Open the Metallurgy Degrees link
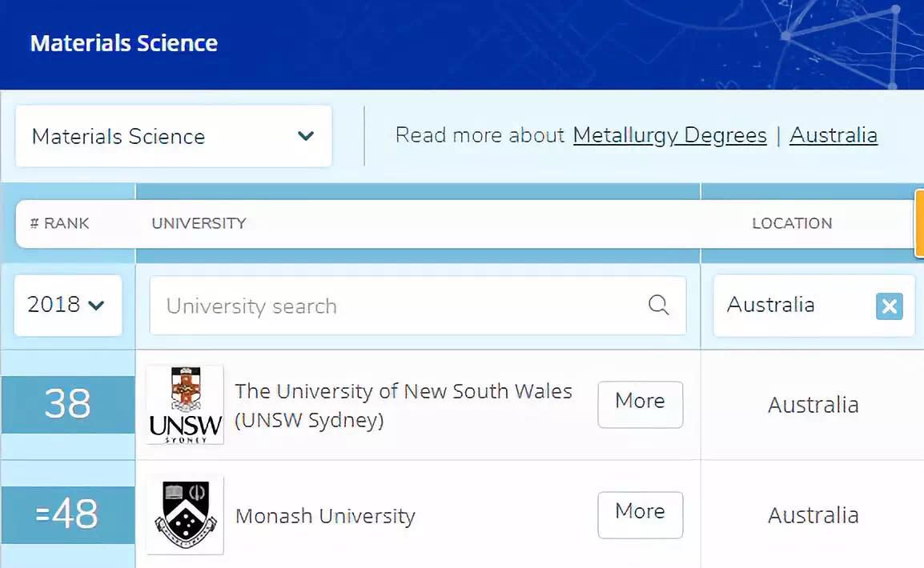 [x=669, y=135]
